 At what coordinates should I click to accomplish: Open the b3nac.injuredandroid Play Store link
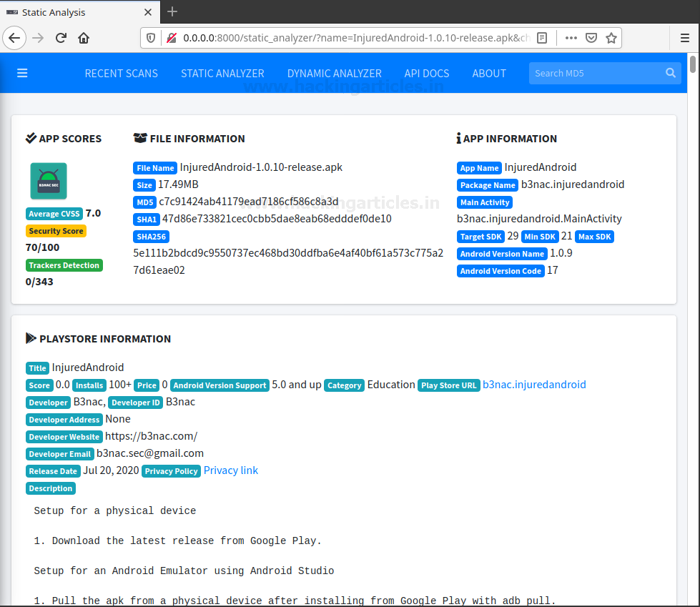tap(534, 385)
